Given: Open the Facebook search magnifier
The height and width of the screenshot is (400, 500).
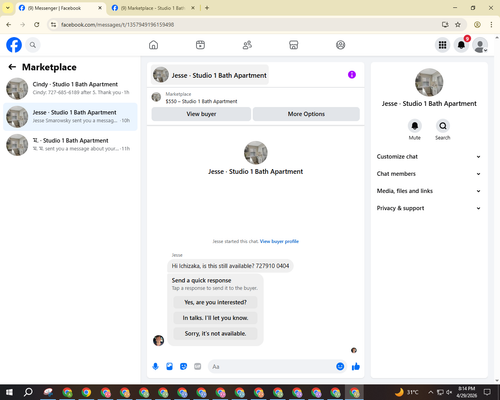Looking at the screenshot, I should (33, 45).
